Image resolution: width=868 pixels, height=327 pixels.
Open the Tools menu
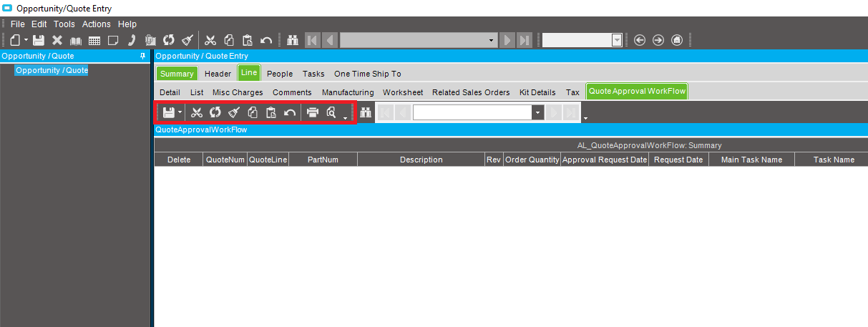coord(64,24)
